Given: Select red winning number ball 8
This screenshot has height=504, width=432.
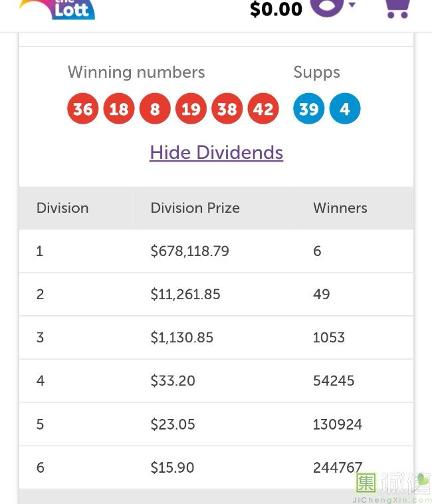Looking at the screenshot, I should pyautogui.click(x=155, y=109).
